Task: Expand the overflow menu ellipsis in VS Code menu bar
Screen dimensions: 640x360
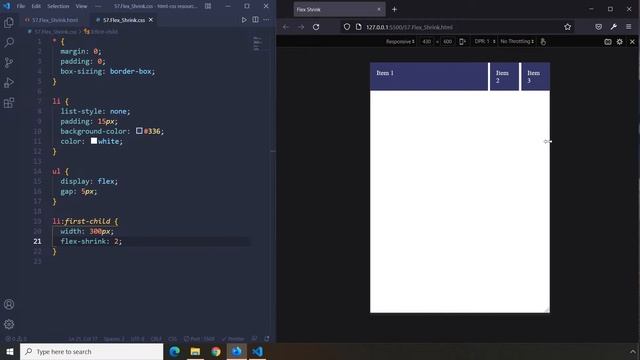Action: 98,6
